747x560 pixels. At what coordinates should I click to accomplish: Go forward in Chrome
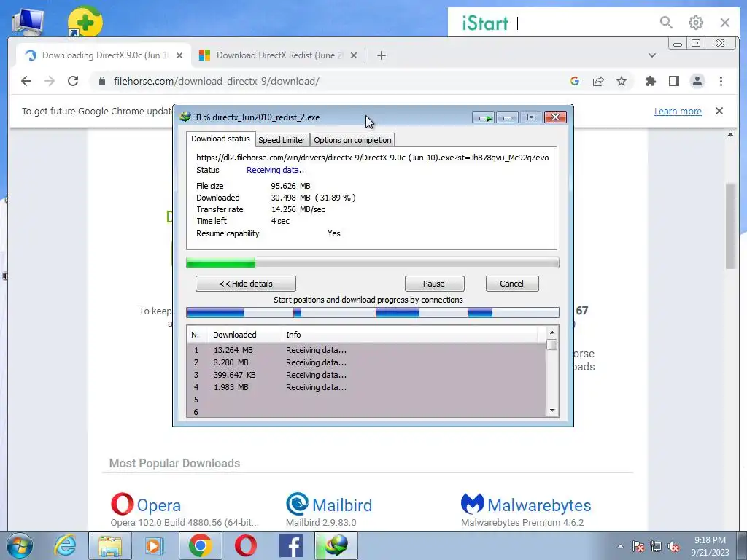(50, 81)
